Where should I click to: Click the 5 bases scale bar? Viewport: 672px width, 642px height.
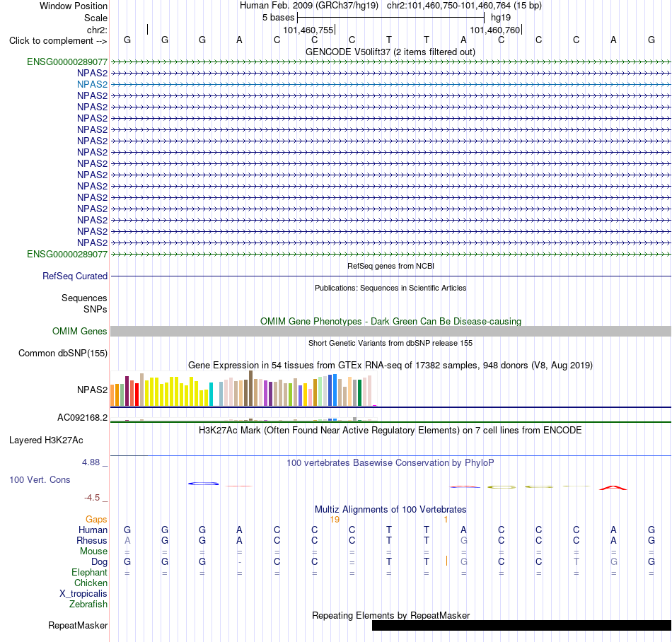[x=390, y=18]
